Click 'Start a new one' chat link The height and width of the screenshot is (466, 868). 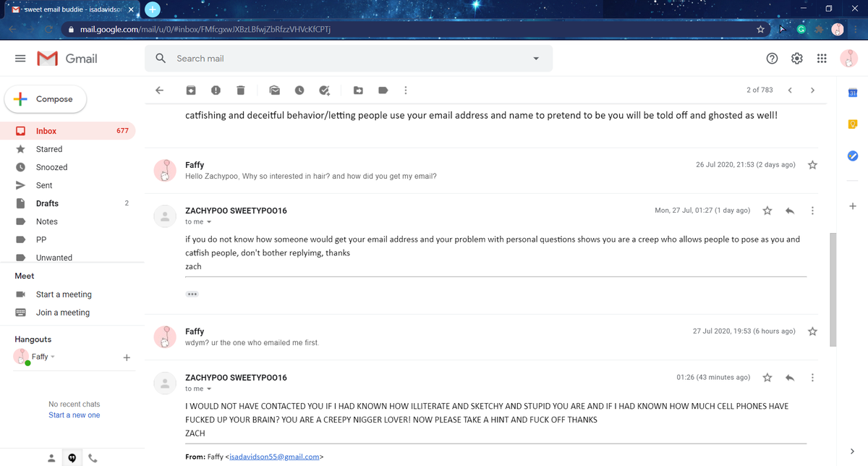[75, 415]
